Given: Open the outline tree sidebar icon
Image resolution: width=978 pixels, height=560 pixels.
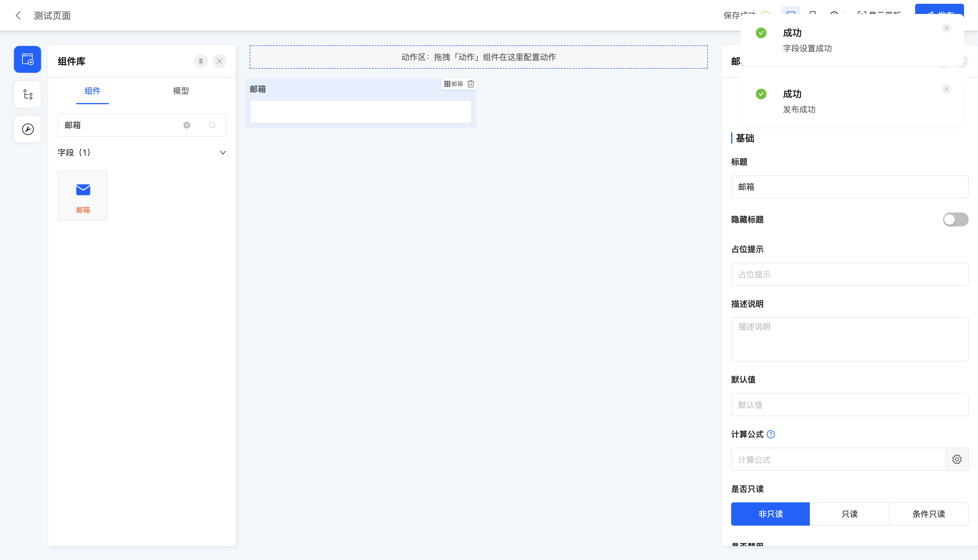Looking at the screenshot, I should coord(27,94).
